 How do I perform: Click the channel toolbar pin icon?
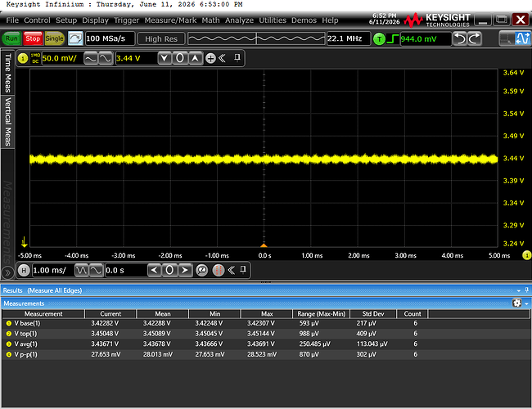pos(237,57)
